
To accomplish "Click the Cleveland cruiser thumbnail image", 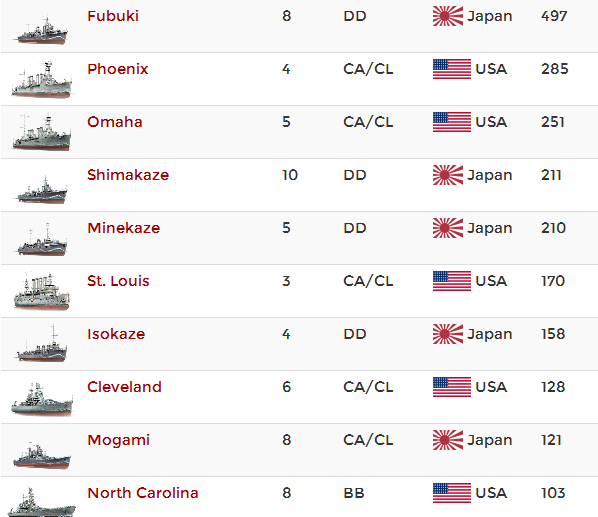I will 41,399.
